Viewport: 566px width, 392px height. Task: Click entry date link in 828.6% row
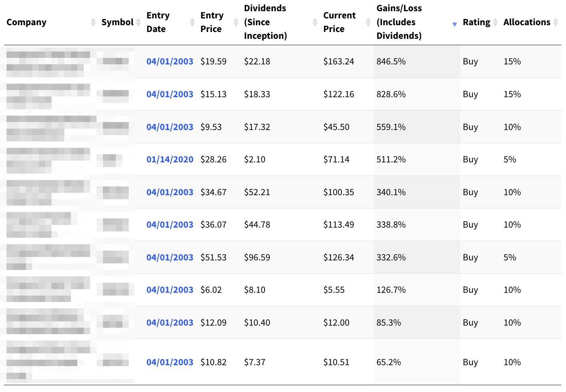(170, 94)
